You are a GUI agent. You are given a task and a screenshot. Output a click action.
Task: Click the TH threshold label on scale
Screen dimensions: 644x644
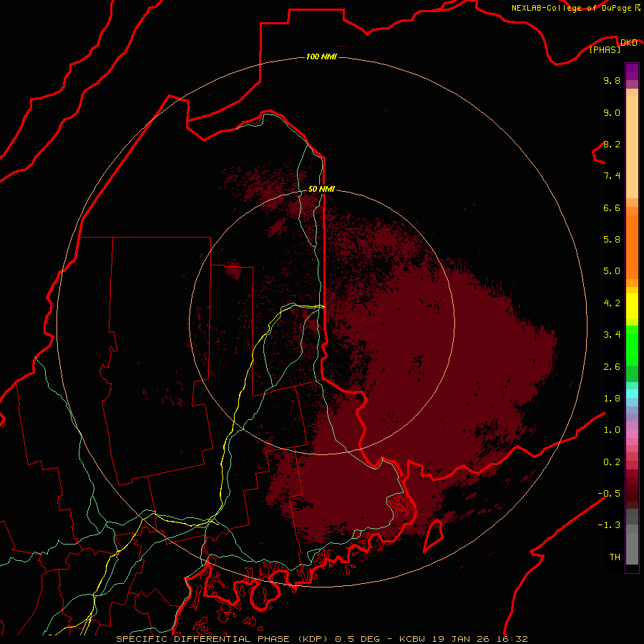coord(615,557)
